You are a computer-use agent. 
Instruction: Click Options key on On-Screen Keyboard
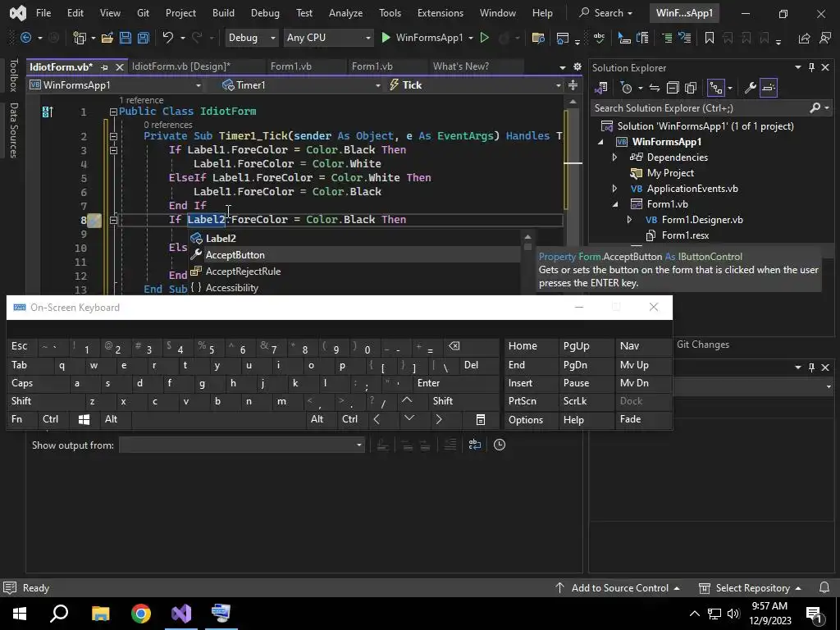(532, 419)
